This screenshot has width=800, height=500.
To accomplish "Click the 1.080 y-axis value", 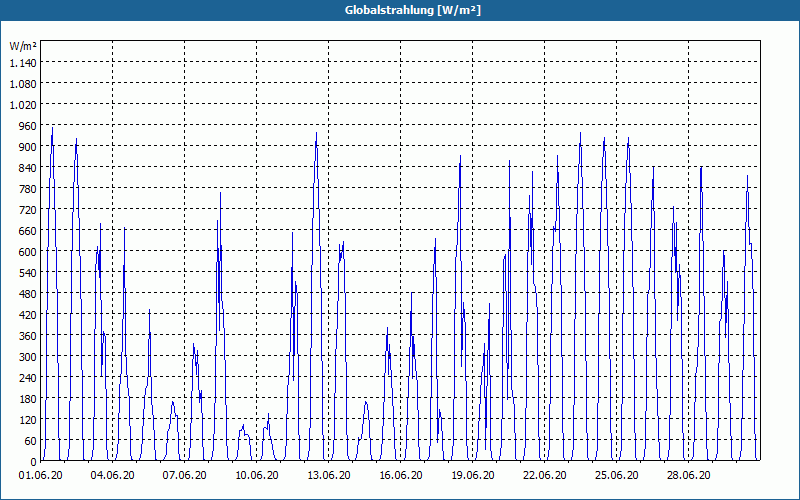I will [23, 83].
